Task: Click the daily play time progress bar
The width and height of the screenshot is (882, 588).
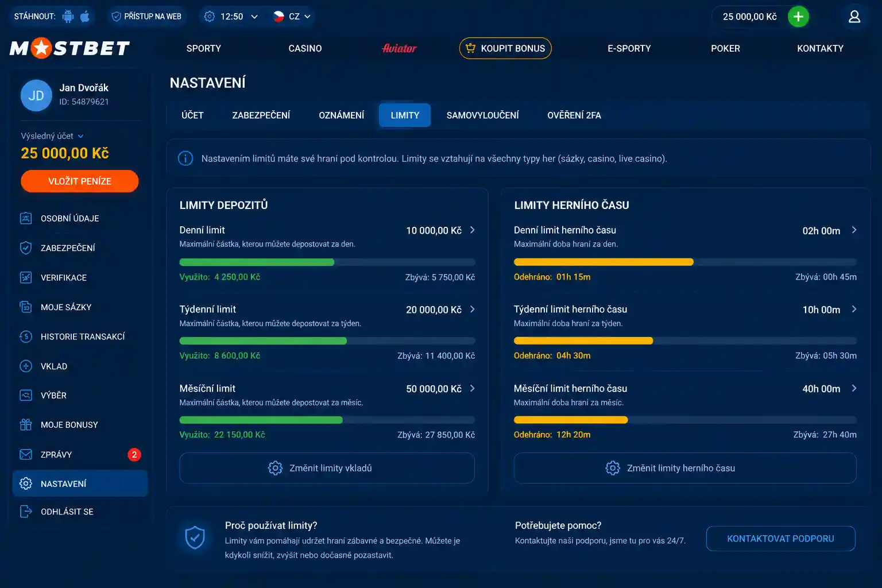Action: pyautogui.click(x=685, y=262)
